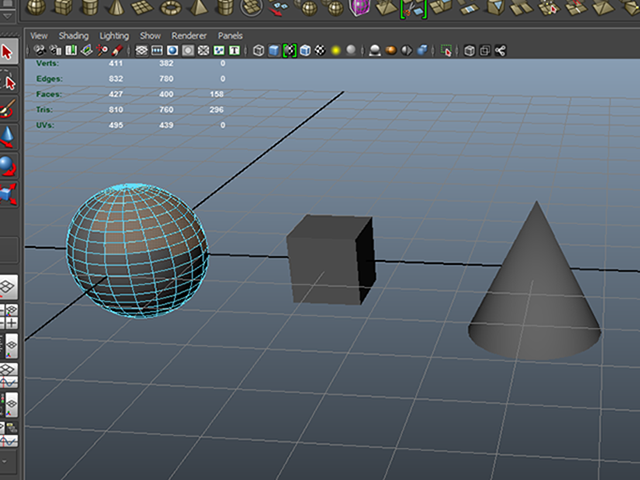Switch to smooth shade all

pos(274,51)
